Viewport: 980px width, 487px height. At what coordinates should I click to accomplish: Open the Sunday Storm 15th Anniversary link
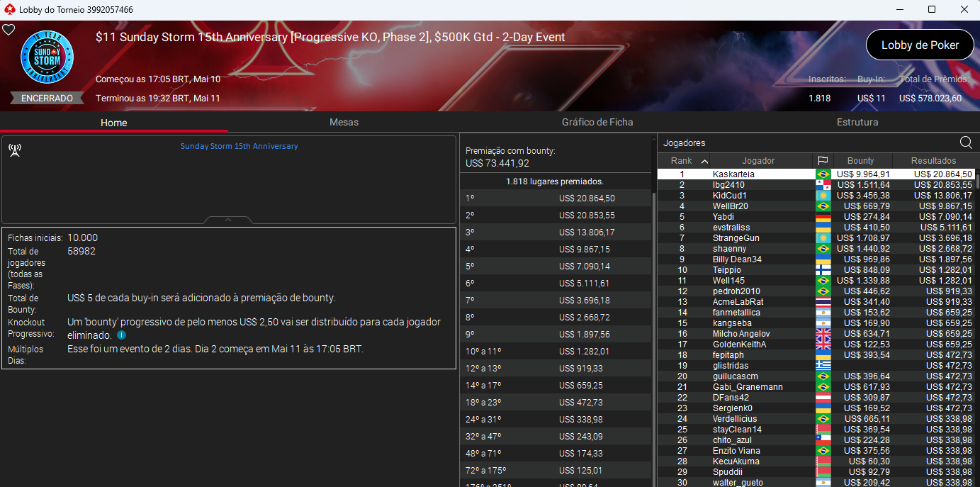click(x=239, y=146)
